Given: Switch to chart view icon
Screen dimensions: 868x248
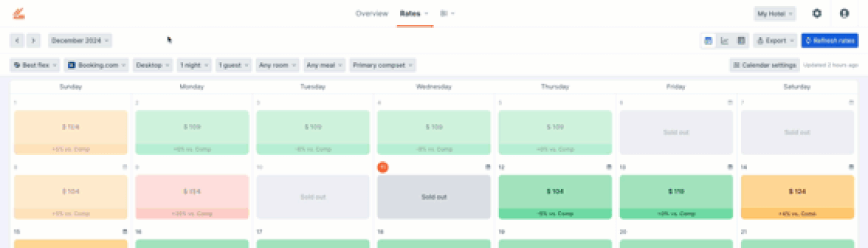Looking at the screenshot, I should pos(724,41).
